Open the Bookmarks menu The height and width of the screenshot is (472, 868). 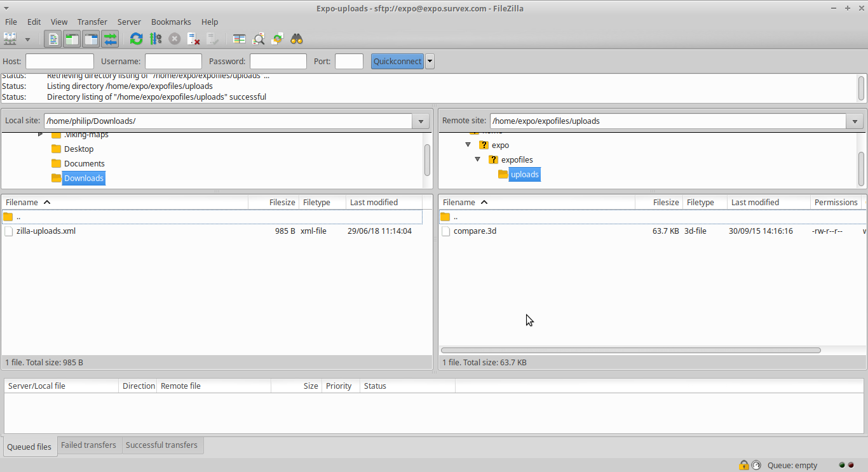click(171, 22)
